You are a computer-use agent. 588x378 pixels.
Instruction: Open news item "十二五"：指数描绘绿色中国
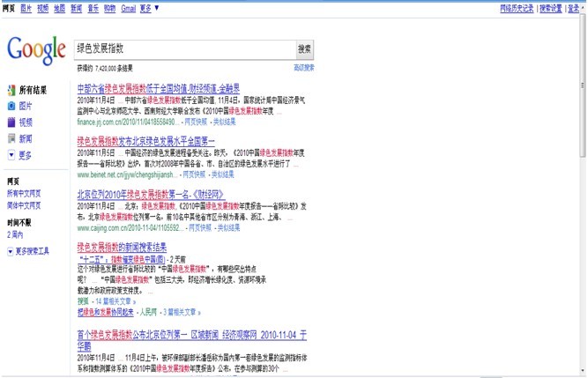point(123,259)
